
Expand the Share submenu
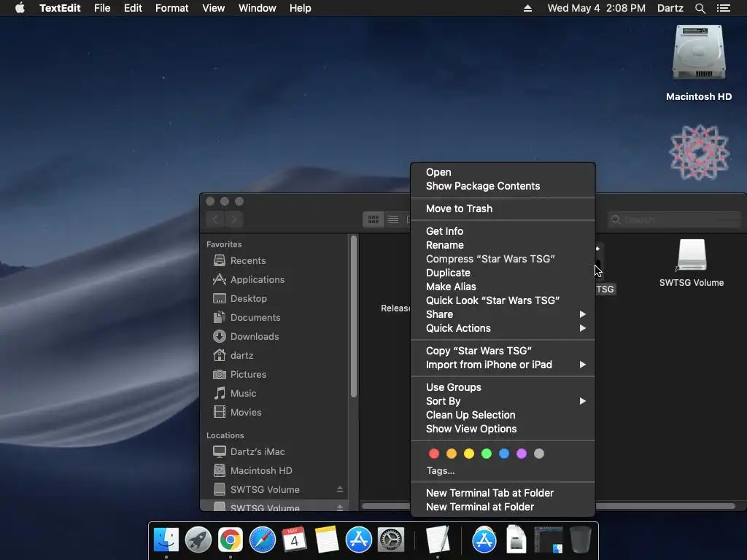503,314
